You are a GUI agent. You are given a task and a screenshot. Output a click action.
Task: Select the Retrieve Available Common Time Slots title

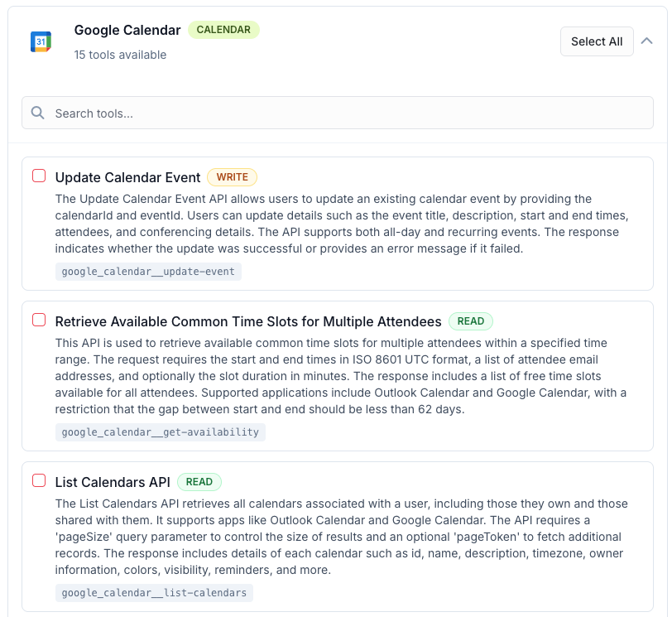coord(248,321)
